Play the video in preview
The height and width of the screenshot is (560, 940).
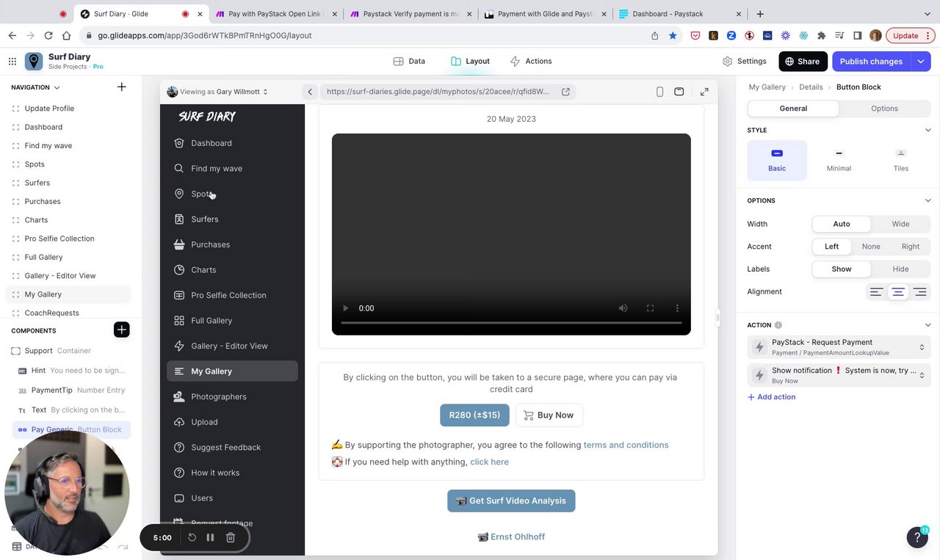point(346,308)
